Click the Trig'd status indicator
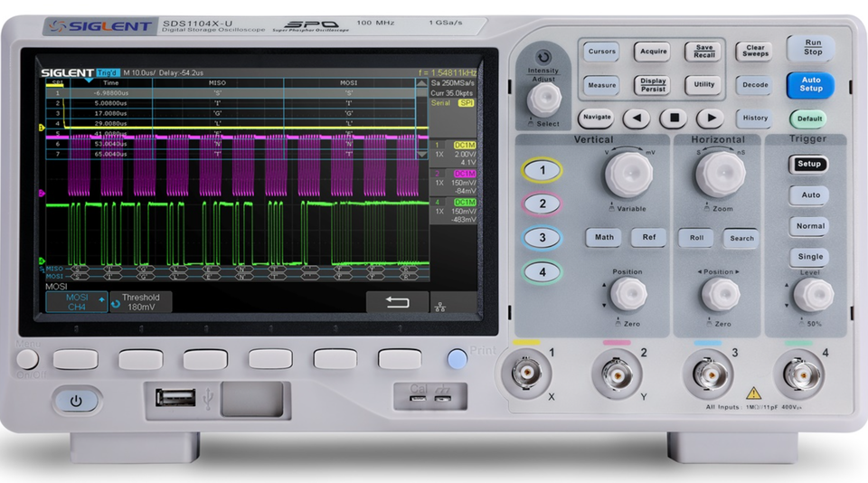Viewport: 868px width, 483px height. [108, 72]
